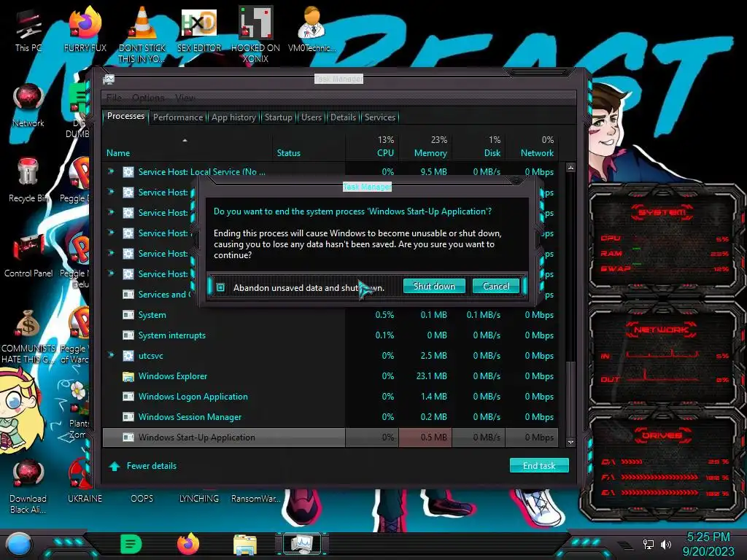Expand the utcsvc process row

coord(111,355)
